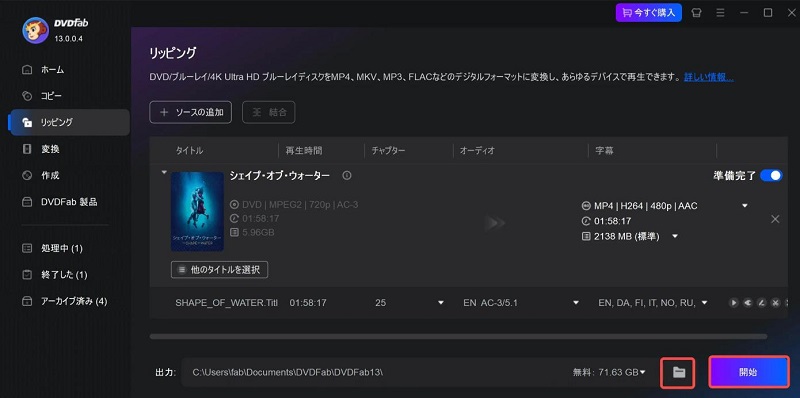The height and width of the screenshot is (398, 800).
Task: Click source DVD | MPEG2 | 720p | AC-3 text
Action: [x=300, y=205]
